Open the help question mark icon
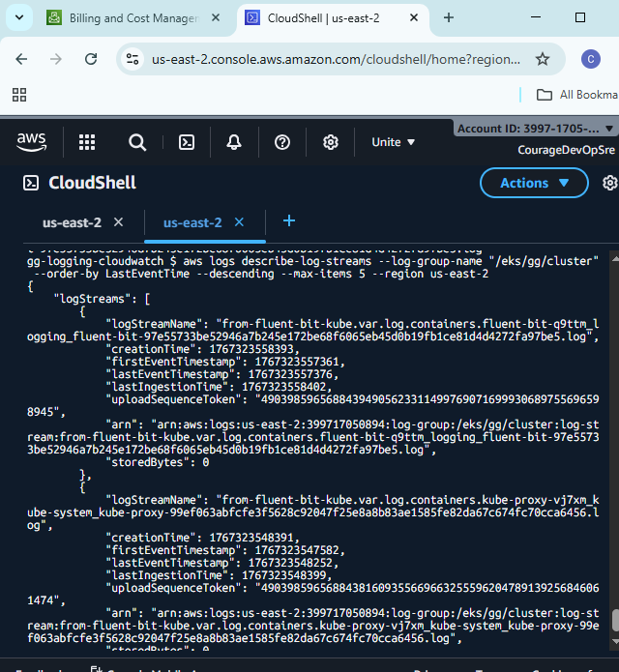The width and height of the screenshot is (619, 672). (282, 142)
